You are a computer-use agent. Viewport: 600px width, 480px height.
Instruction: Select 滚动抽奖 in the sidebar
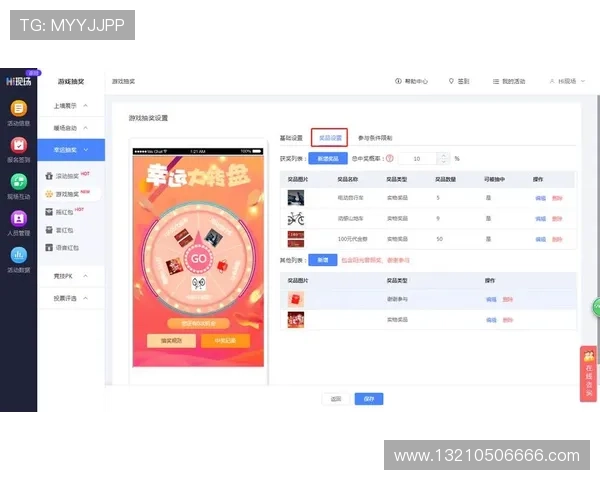coord(67,176)
